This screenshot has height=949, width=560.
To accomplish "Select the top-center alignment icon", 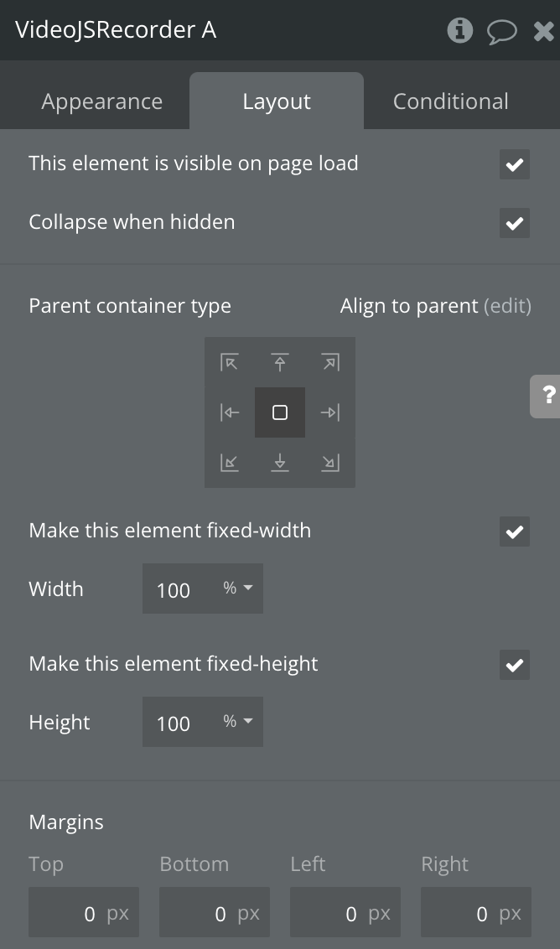I will click(280, 362).
